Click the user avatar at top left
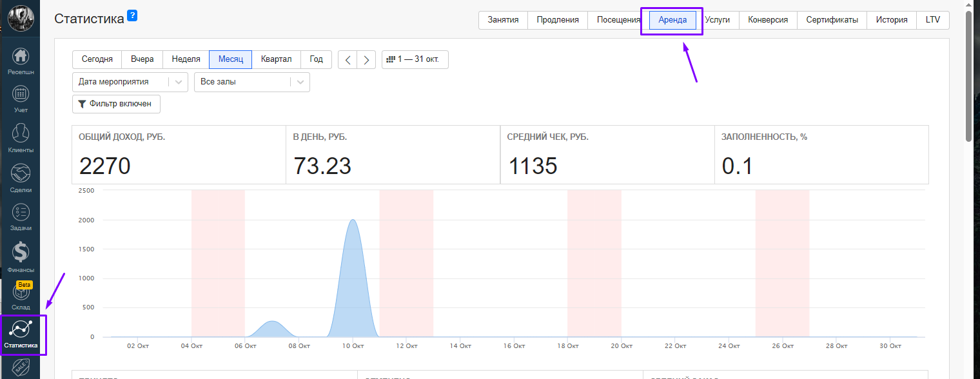Viewport: 980px width, 379px height. [21, 17]
